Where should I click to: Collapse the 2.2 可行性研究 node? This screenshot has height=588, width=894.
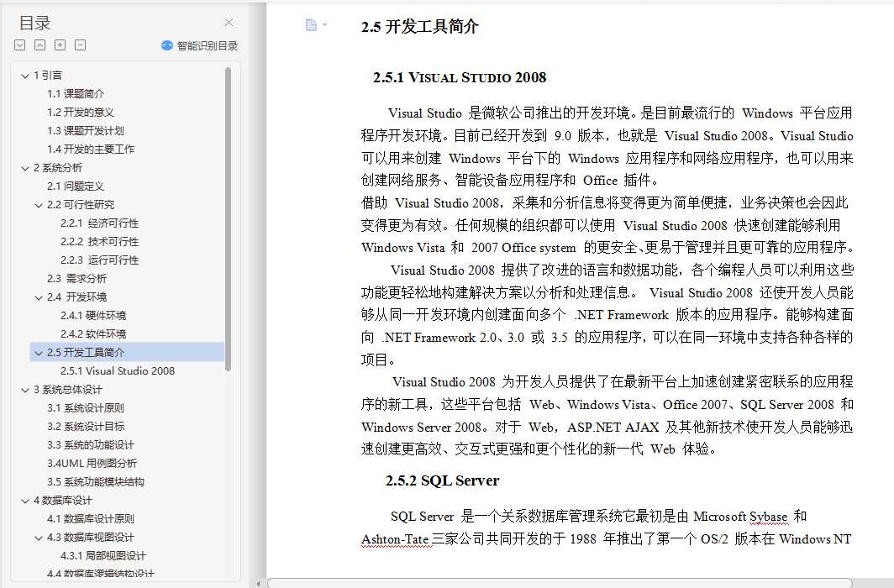pos(39,205)
